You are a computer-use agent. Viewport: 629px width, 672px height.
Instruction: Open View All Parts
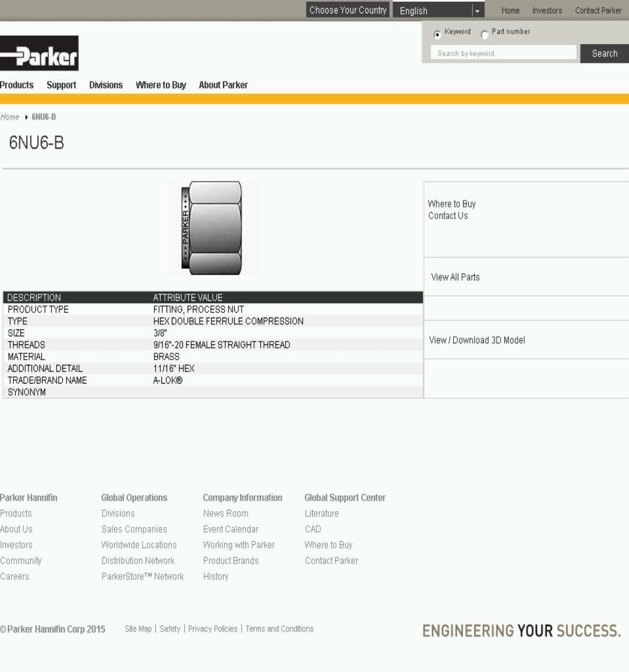tap(455, 277)
